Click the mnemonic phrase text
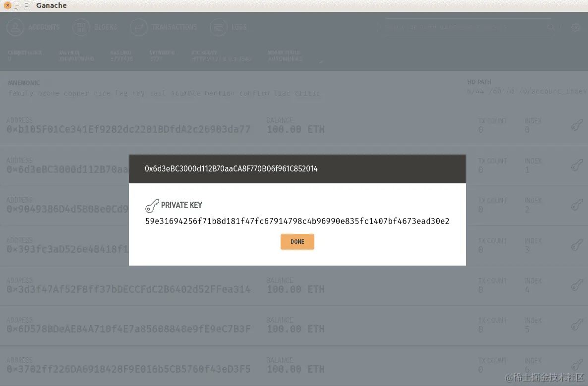The width and height of the screenshot is (588, 386). (x=164, y=93)
